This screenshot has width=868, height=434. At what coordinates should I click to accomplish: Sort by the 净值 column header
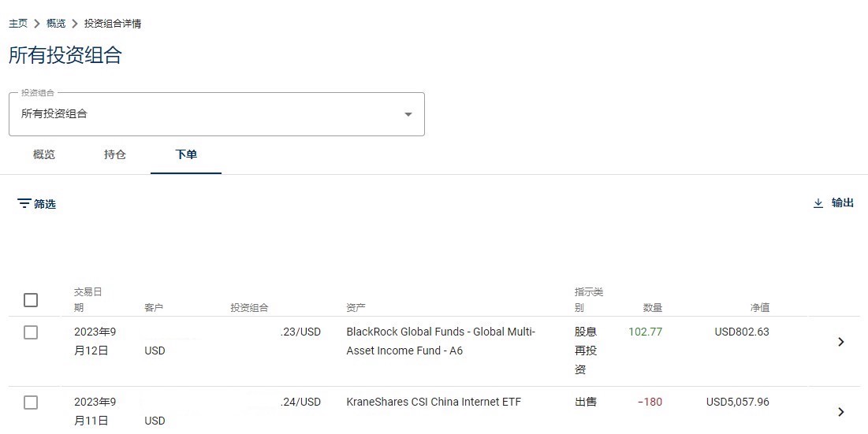(x=759, y=307)
